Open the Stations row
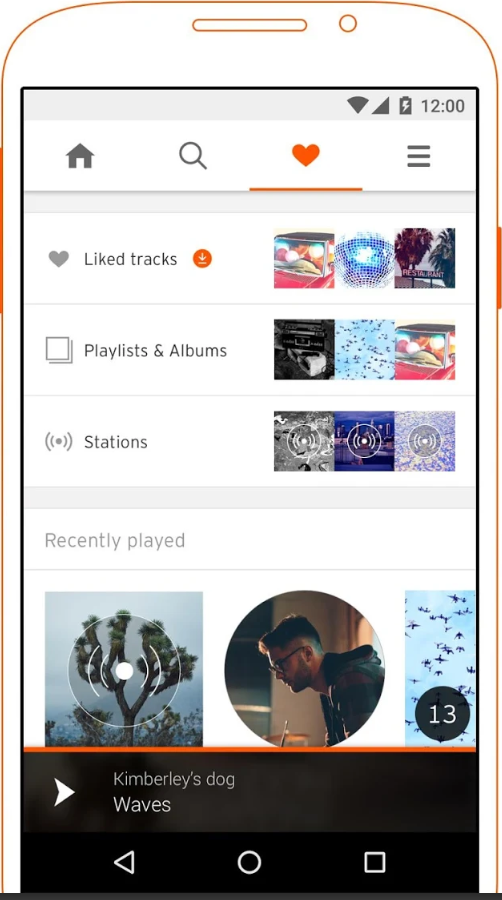Image resolution: width=502 pixels, height=900 pixels. 250,441
